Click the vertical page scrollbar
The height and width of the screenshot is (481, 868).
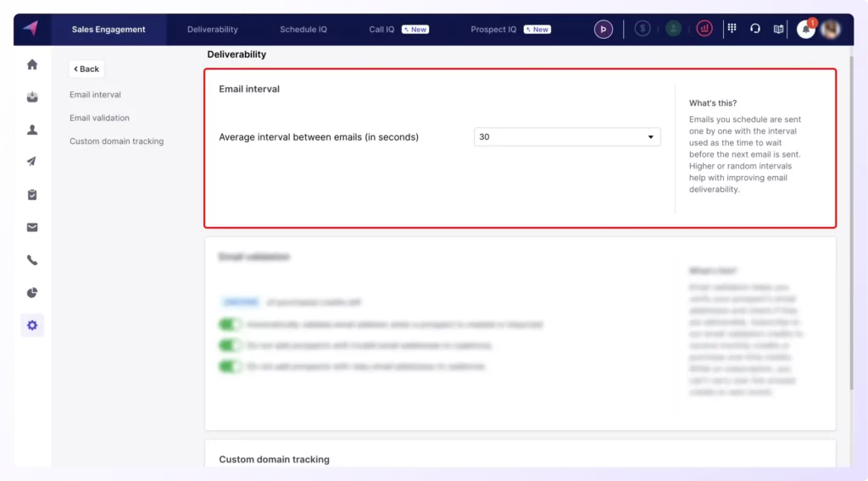[x=851, y=221]
